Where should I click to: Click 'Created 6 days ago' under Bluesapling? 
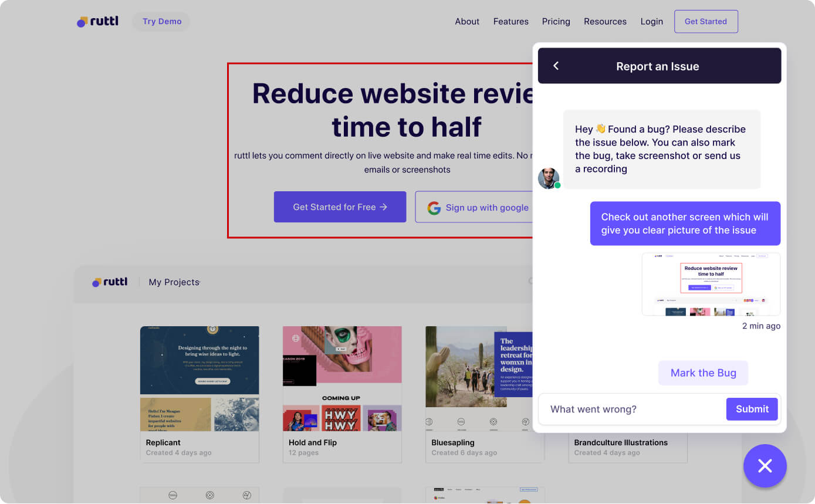[464, 453]
